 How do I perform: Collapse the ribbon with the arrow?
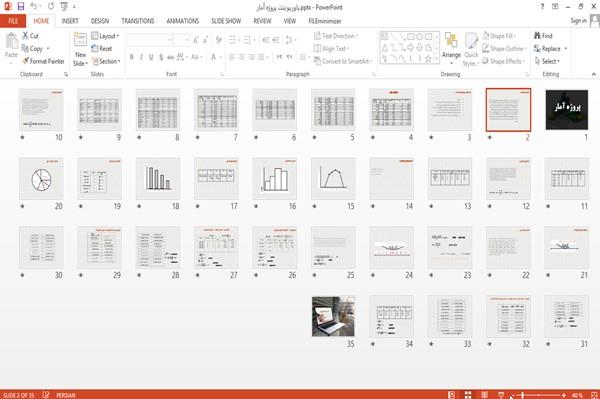coord(593,74)
